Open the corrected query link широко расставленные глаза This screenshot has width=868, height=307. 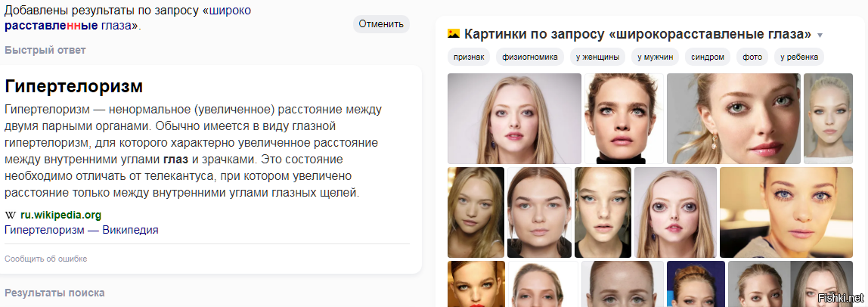pos(127,17)
